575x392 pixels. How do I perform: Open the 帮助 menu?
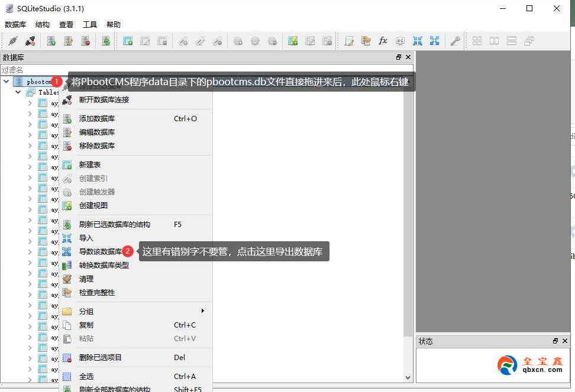coord(114,25)
